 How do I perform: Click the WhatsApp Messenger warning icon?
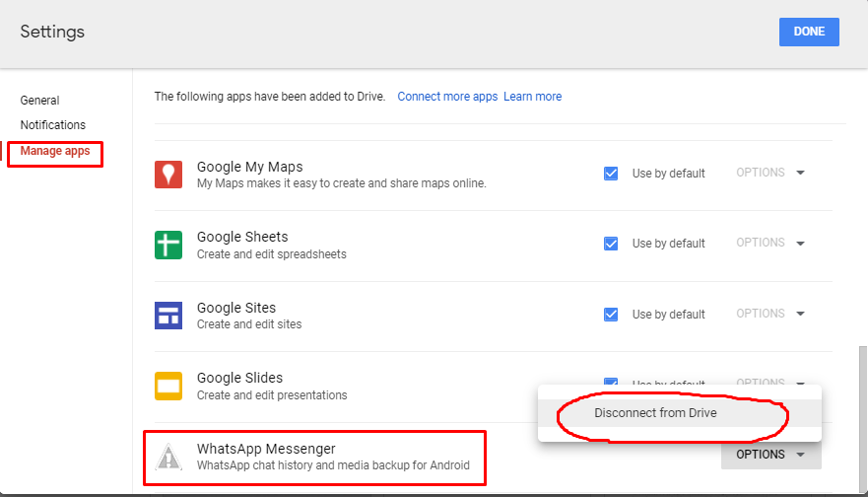point(168,458)
